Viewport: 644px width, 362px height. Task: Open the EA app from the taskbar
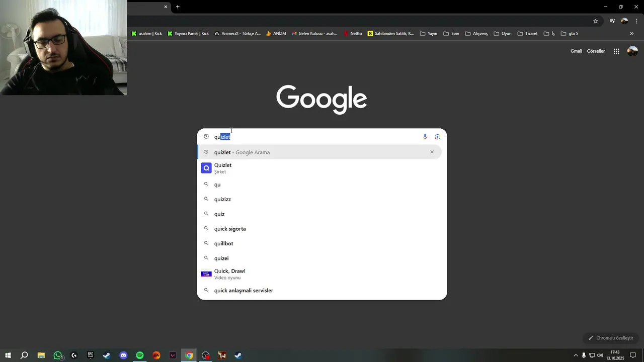click(156, 355)
